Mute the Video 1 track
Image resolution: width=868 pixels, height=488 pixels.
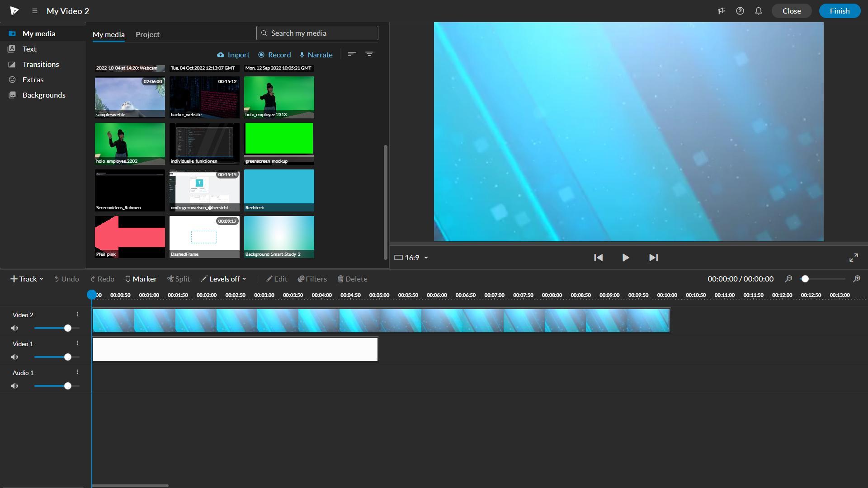click(14, 357)
